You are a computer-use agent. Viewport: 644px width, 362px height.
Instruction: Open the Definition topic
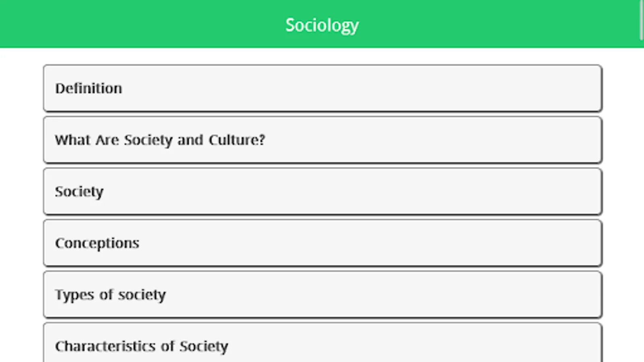(x=322, y=88)
